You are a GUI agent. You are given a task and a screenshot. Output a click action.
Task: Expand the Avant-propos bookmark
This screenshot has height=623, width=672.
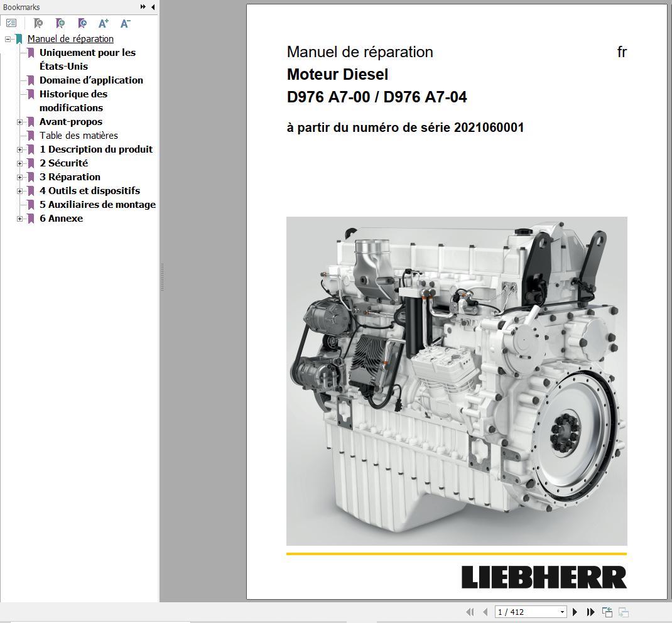tap(19, 122)
